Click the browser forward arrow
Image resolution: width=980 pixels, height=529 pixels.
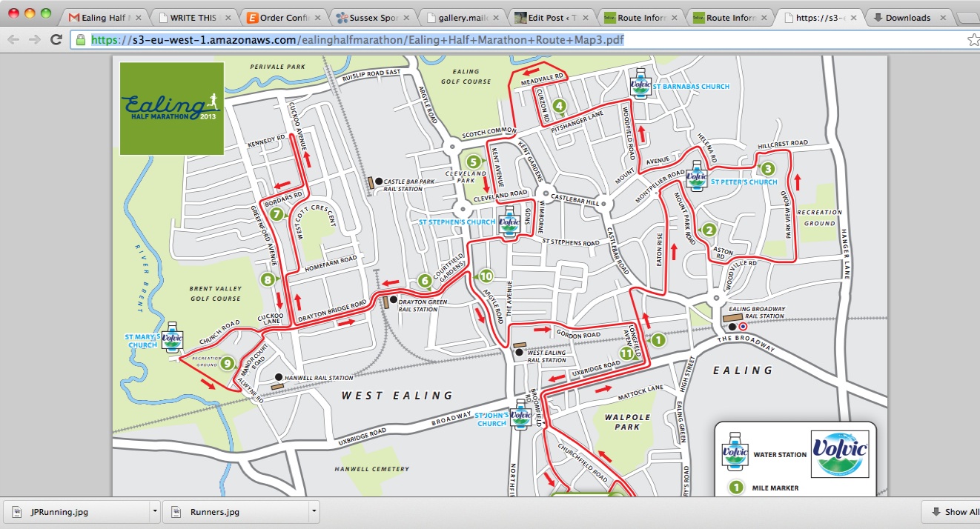pyautogui.click(x=34, y=40)
